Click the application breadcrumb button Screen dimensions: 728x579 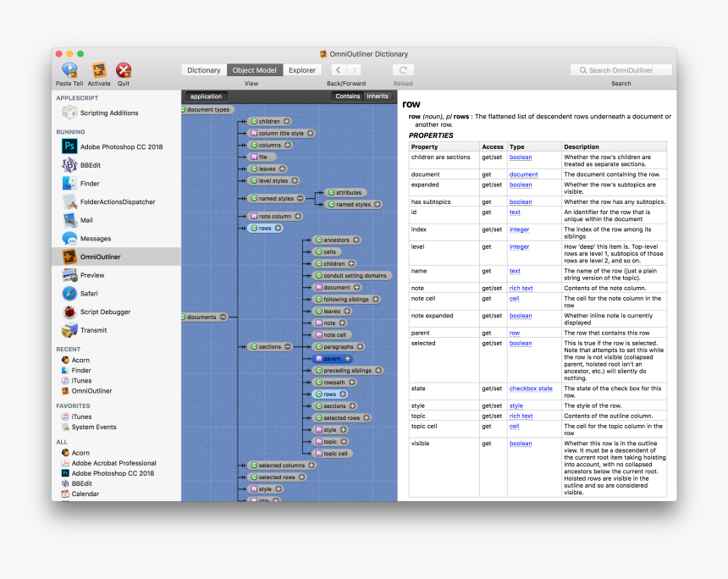tap(207, 96)
